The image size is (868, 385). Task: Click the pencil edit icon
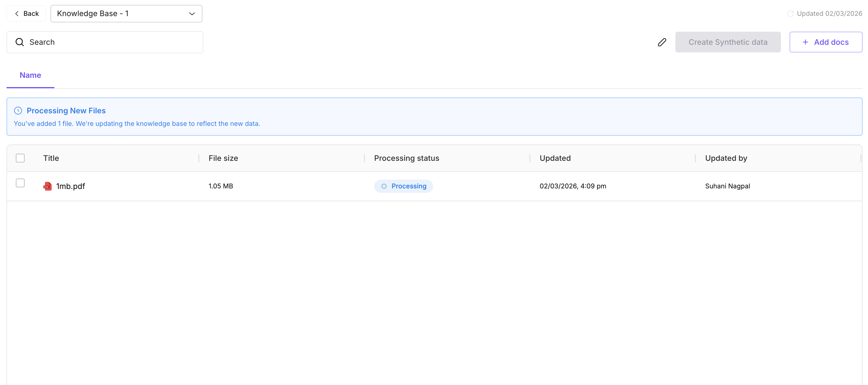pos(662,42)
